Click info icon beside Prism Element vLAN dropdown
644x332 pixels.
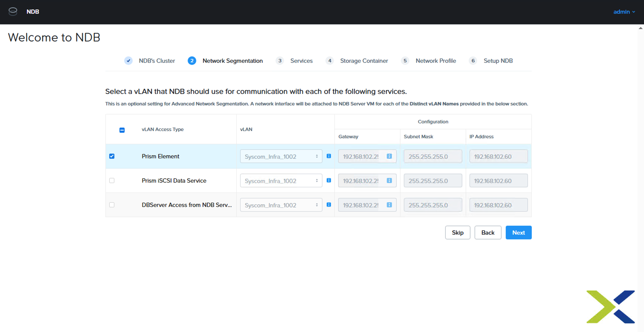pos(329,156)
